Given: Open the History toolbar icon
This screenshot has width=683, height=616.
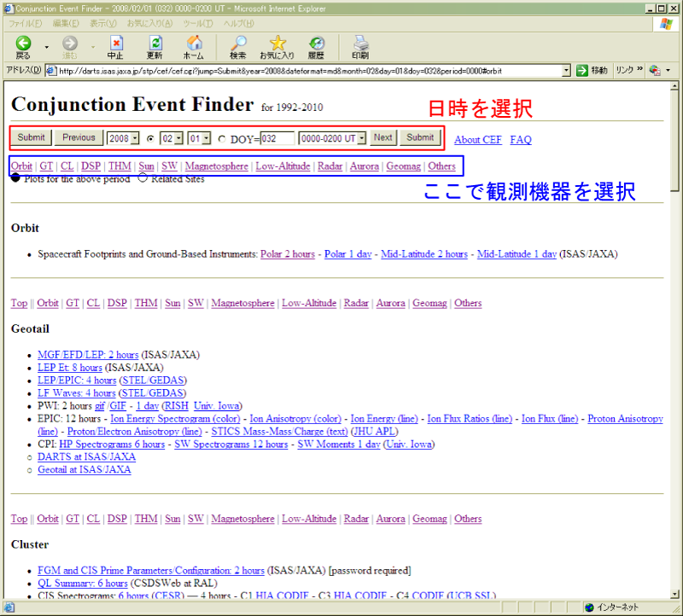Looking at the screenshot, I should [317, 44].
